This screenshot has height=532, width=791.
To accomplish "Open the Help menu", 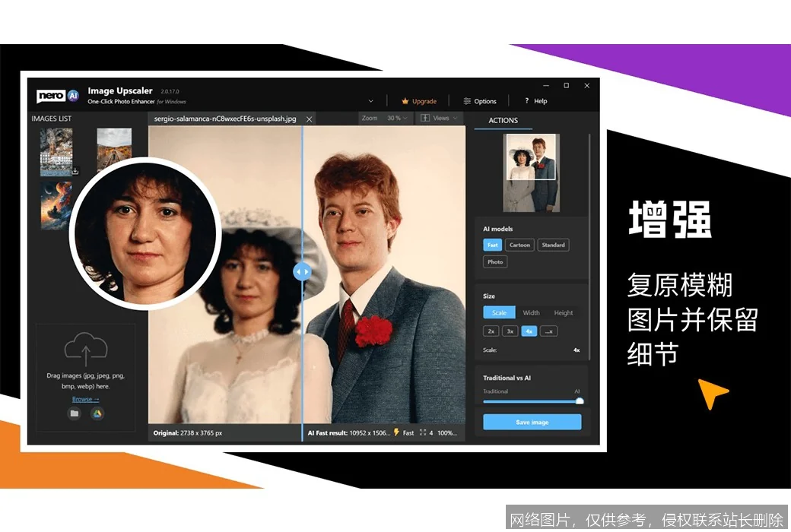I will pos(526,100).
